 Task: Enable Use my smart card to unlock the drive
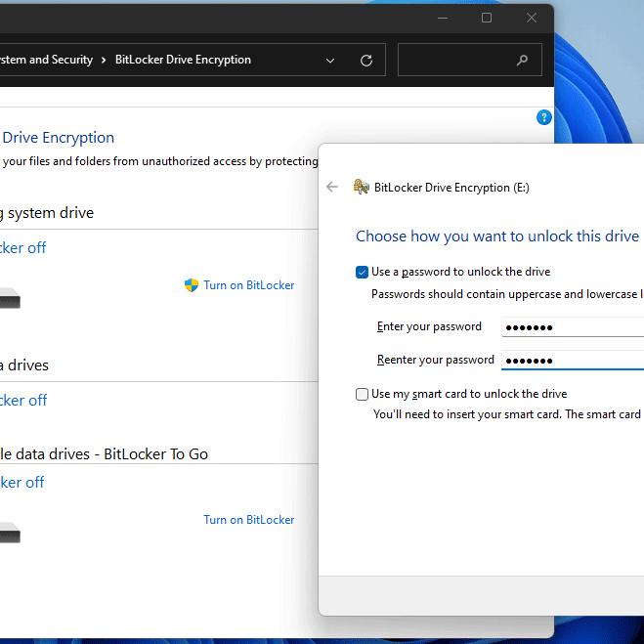(x=363, y=394)
